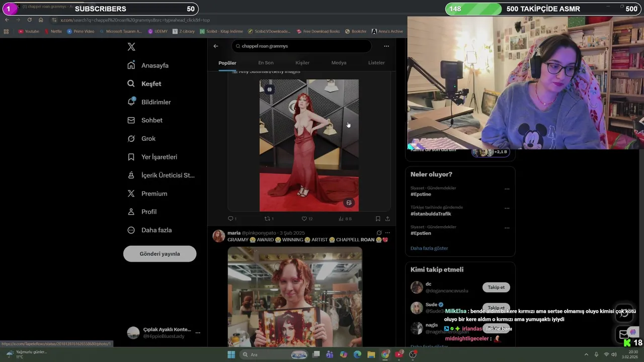
Task: Share the red carpet photo post
Action: 387,219
